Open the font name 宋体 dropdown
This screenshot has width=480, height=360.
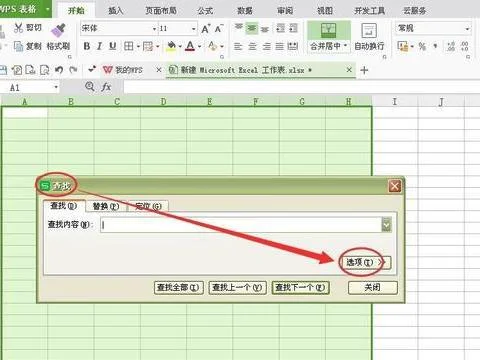[154, 29]
